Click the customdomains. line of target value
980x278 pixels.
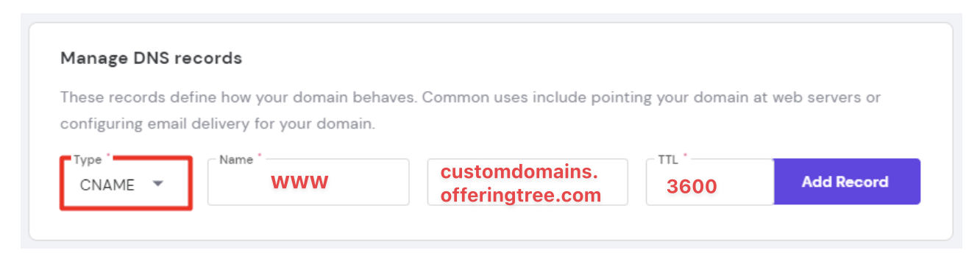click(519, 173)
